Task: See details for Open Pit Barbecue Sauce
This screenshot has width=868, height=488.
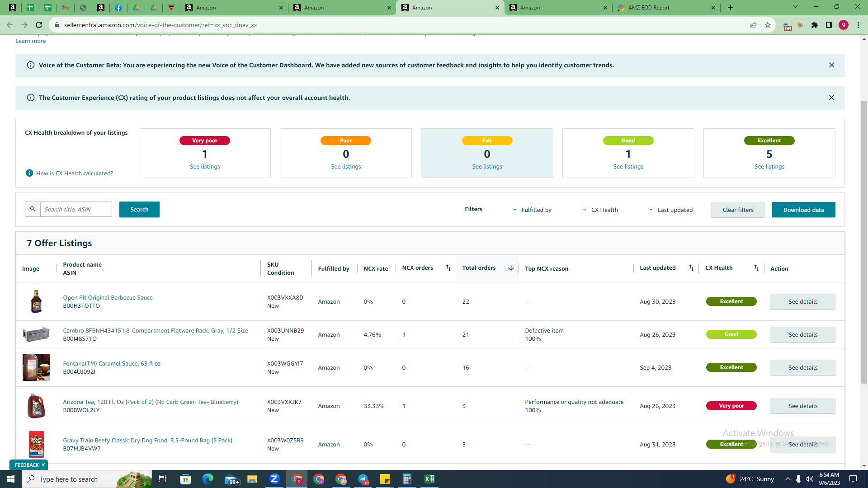Action: (x=803, y=301)
